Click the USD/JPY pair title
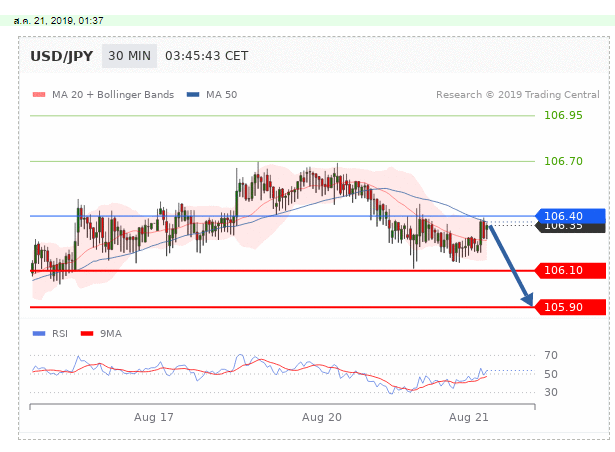615x452 pixels. 62,56
